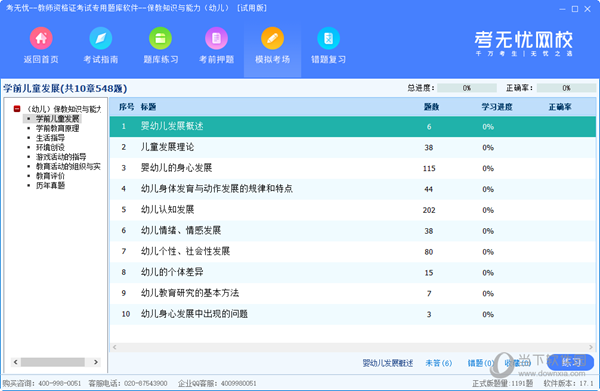Select 历年真题 tree item
This screenshot has width=600, height=391.
[50, 186]
